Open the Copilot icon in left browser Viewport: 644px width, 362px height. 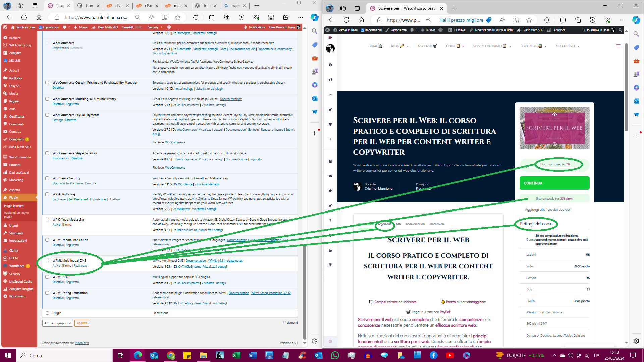click(x=314, y=17)
